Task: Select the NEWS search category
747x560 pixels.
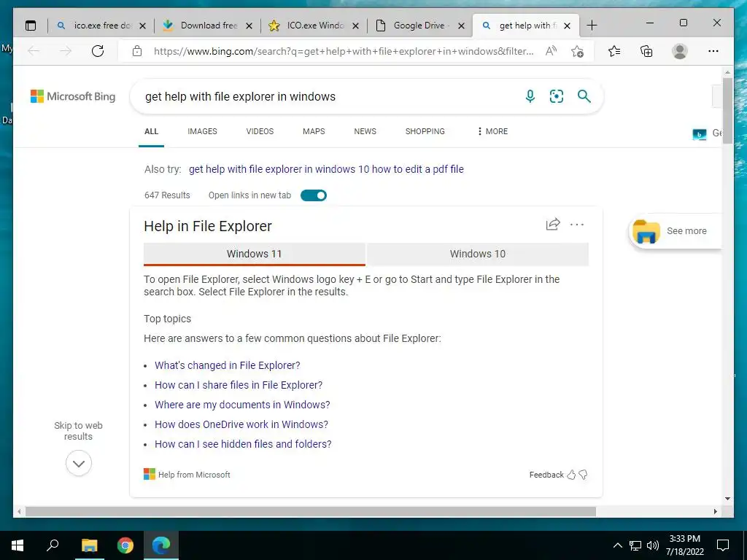Action: point(365,131)
